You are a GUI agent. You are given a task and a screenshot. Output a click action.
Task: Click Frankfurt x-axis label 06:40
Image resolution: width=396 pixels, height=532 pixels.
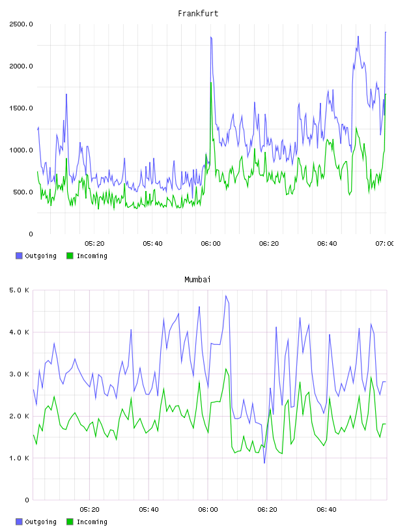coord(327,244)
